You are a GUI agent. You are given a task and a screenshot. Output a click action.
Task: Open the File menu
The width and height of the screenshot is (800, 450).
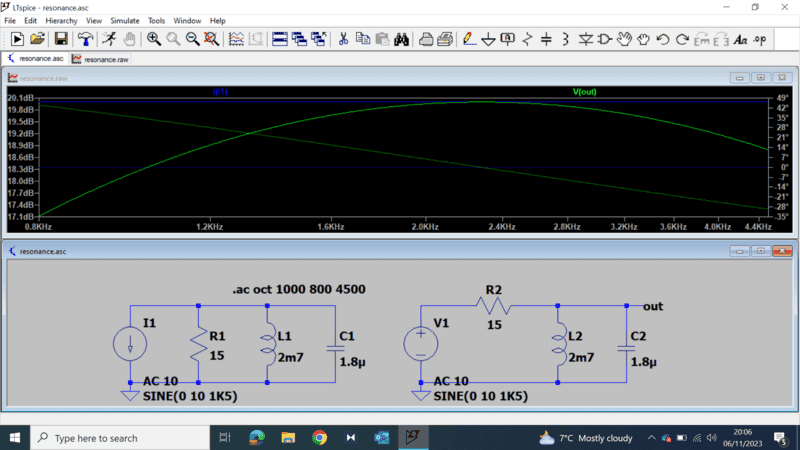point(10,21)
